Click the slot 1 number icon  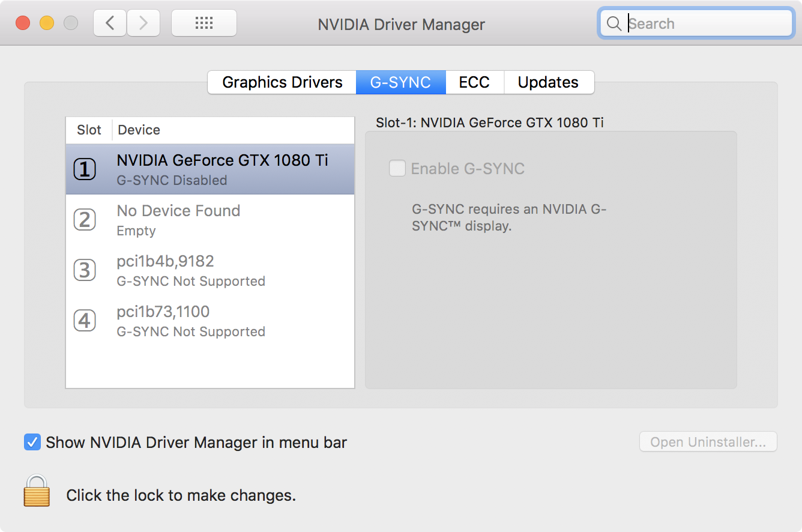(x=85, y=169)
